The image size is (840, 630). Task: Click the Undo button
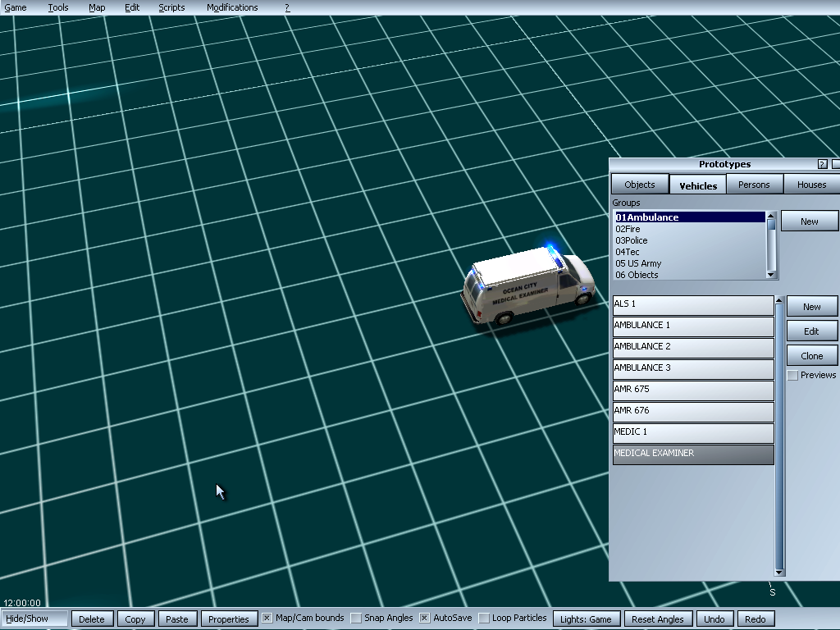click(x=714, y=619)
